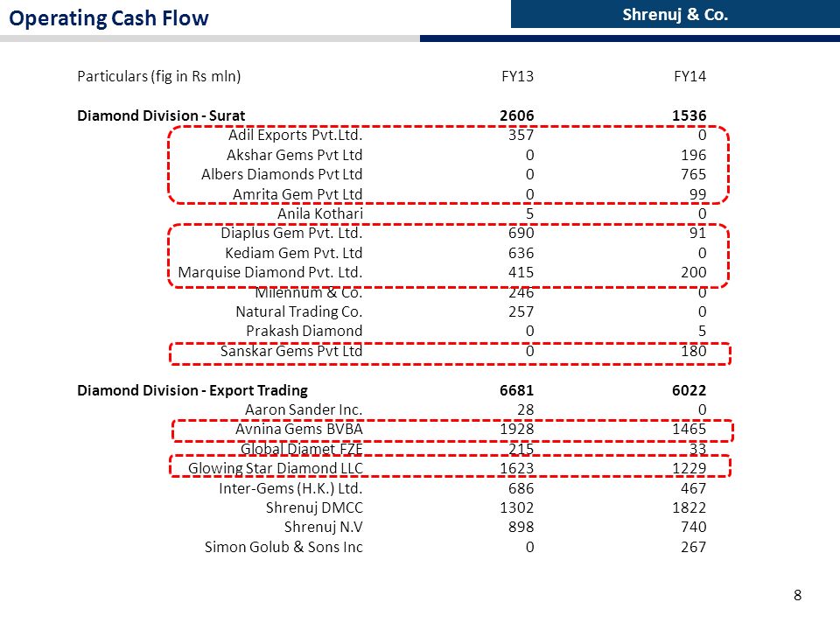
Task: Click the FY13 column header
Action: pyautogui.click(x=517, y=76)
